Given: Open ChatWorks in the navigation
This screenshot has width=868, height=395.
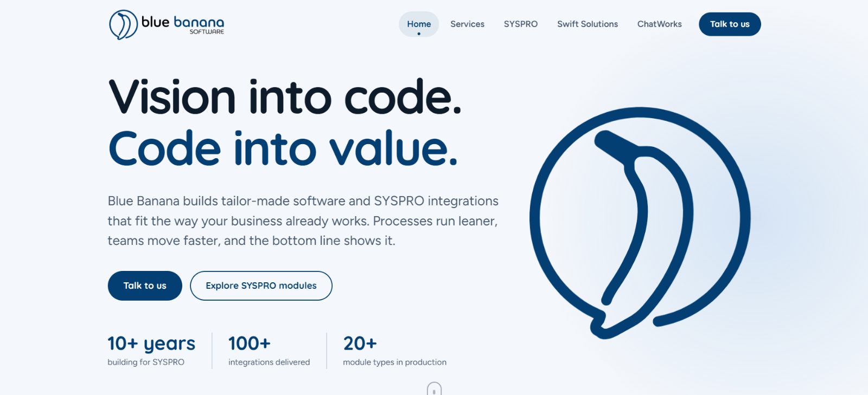Looking at the screenshot, I should click(660, 24).
